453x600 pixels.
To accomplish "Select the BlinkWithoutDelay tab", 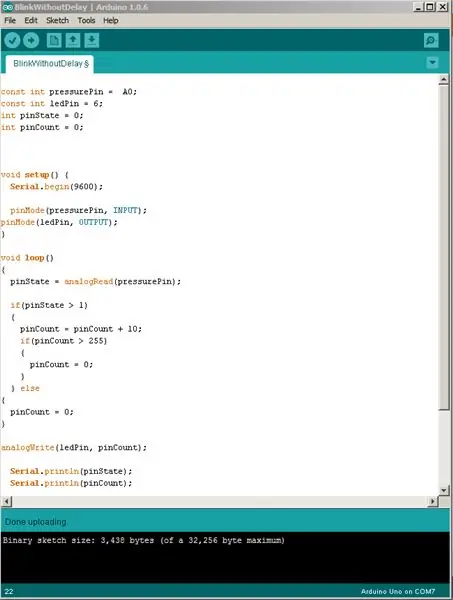I will [x=50, y=64].
